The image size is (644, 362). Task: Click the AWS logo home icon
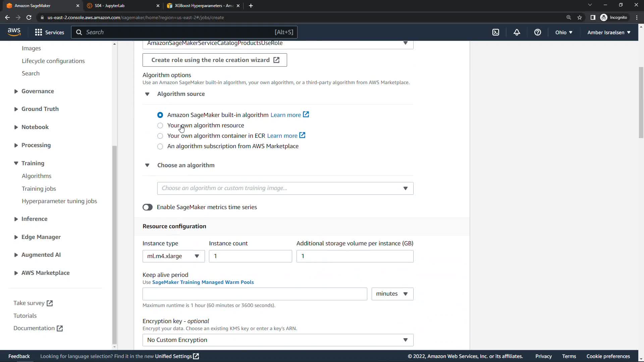[x=14, y=32]
